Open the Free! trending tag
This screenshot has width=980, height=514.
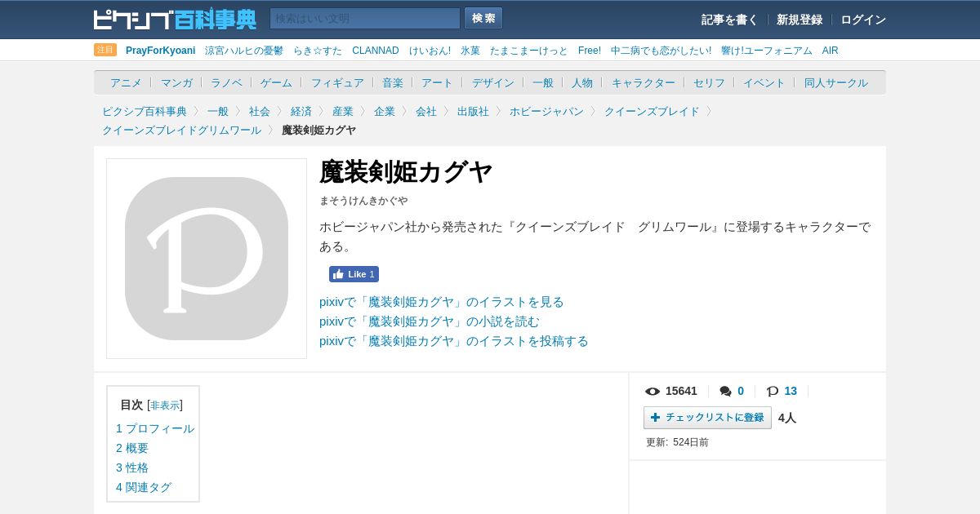590,51
